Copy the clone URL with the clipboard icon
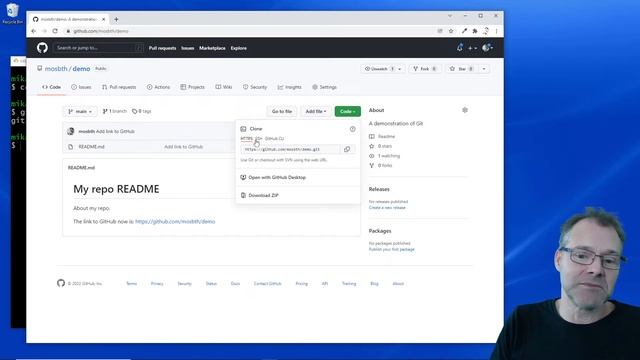 [347, 149]
